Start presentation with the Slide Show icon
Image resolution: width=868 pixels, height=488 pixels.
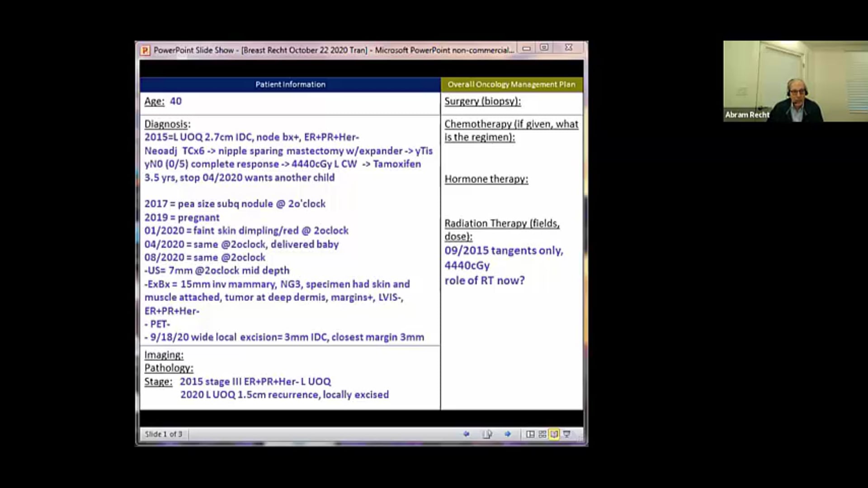tap(566, 434)
